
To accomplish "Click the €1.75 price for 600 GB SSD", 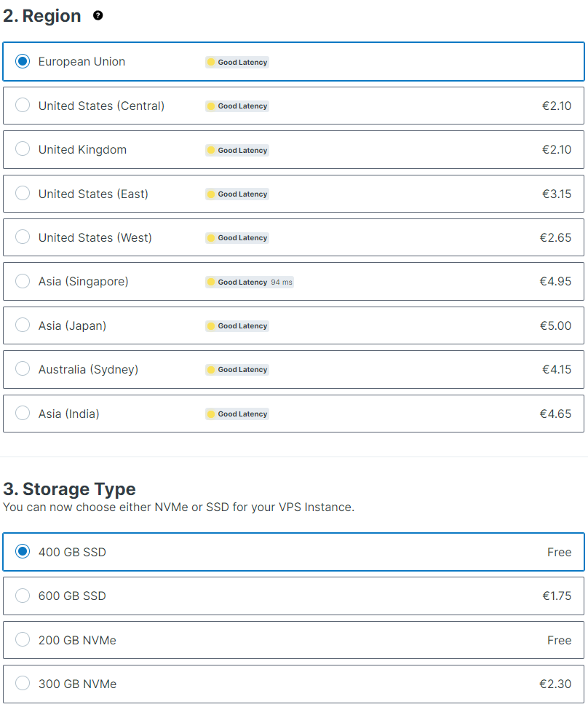I will click(557, 596).
